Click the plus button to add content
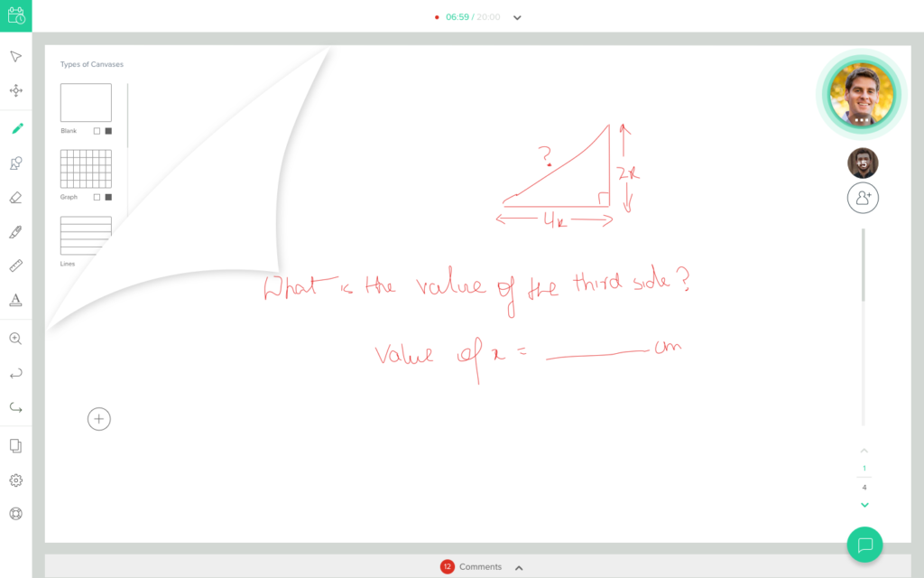This screenshot has height=578, width=924. (x=98, y=418)
